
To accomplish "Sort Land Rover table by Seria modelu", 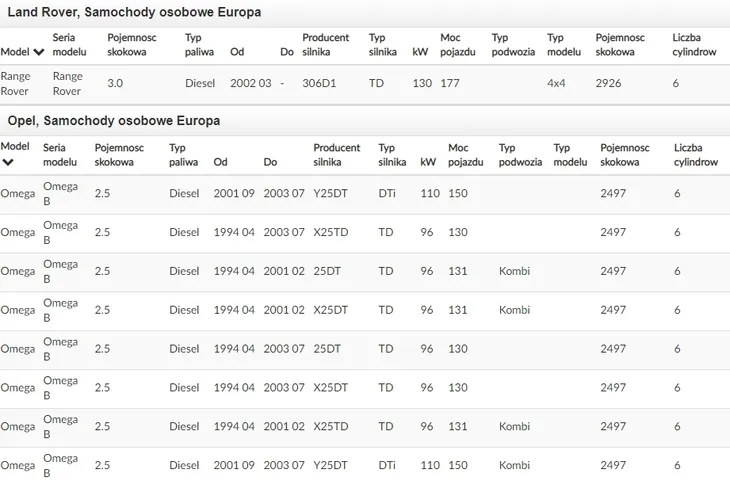I will click(69, 45).
